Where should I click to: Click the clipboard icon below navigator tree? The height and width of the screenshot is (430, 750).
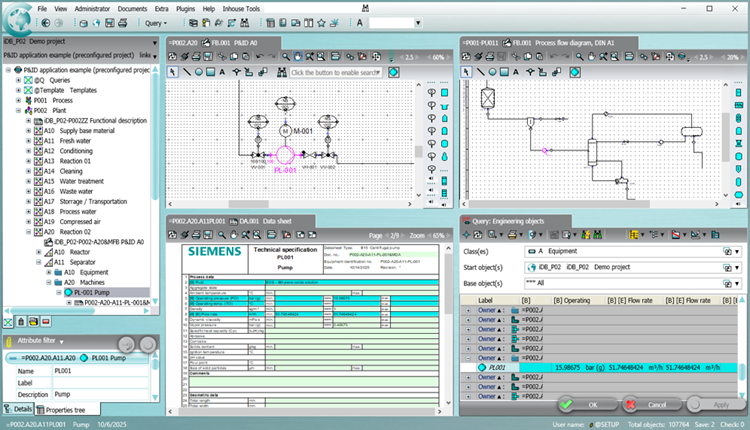click(21, 322)
